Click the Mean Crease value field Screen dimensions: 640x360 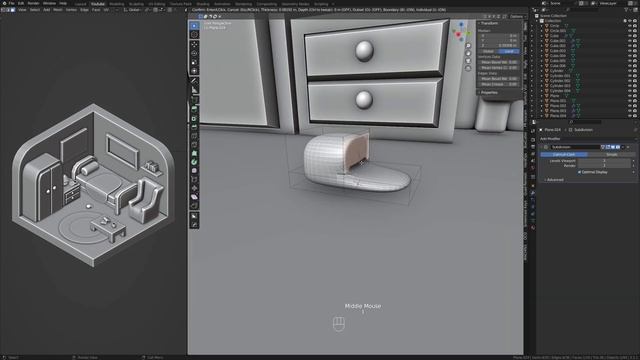pos(499,84)
